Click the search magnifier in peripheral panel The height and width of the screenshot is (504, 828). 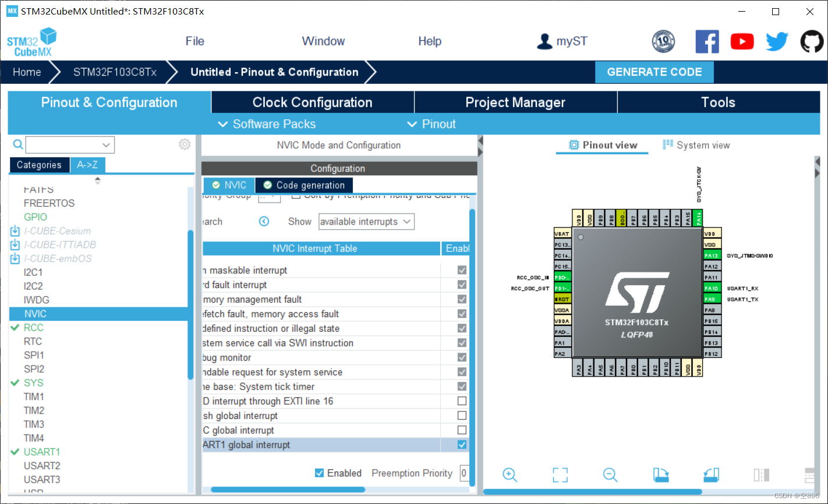click(18, 144)
